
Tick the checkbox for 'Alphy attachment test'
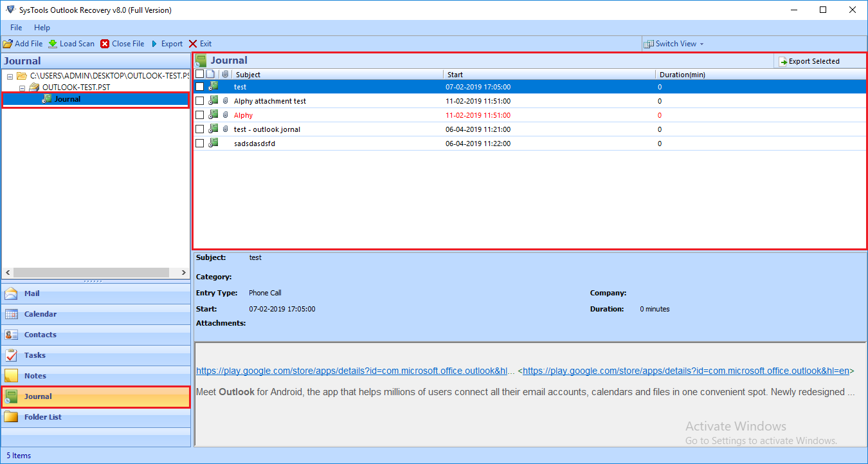click(200, 101)
